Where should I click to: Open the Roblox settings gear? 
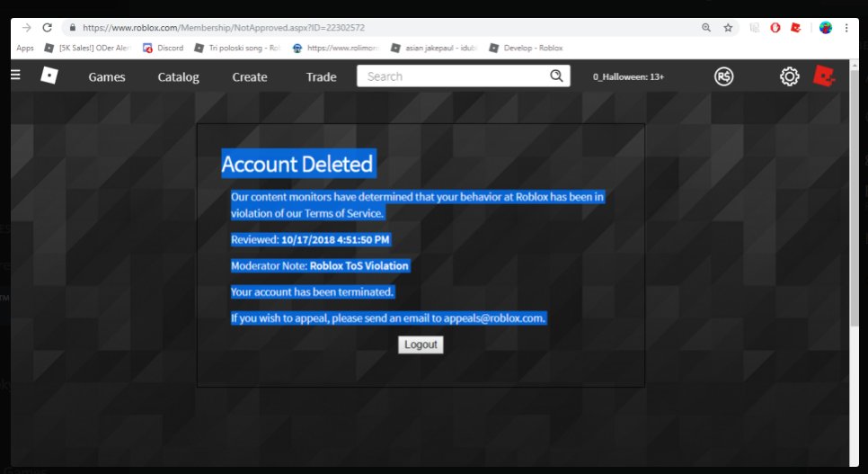pyautogui.click(x=790, y=76)
